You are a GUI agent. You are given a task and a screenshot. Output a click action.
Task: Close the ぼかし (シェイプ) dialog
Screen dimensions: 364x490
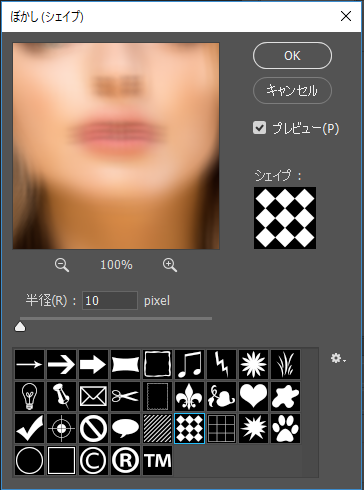[346, 16]
